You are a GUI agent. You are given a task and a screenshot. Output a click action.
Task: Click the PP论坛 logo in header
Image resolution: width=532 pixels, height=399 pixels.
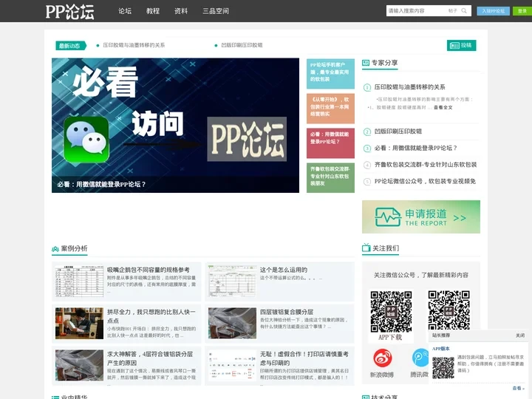tap(70, 12)
